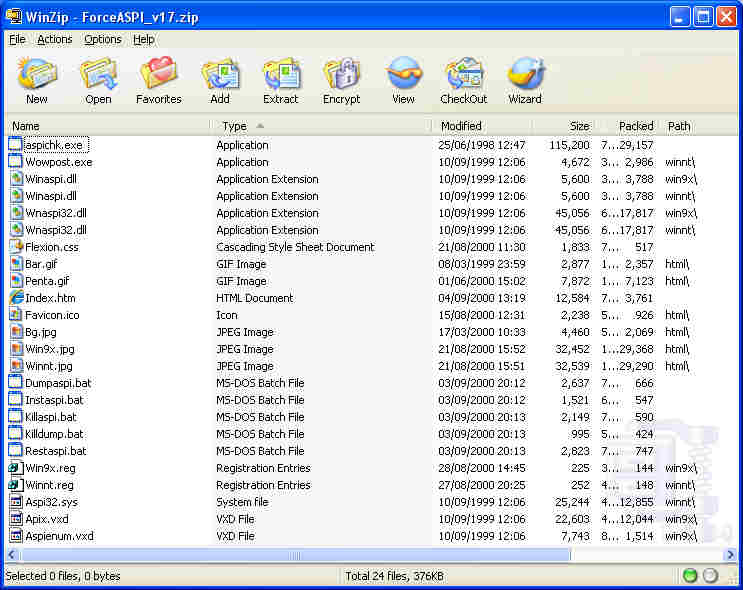Run the CheckOut toolbar icon

[464, 73]
